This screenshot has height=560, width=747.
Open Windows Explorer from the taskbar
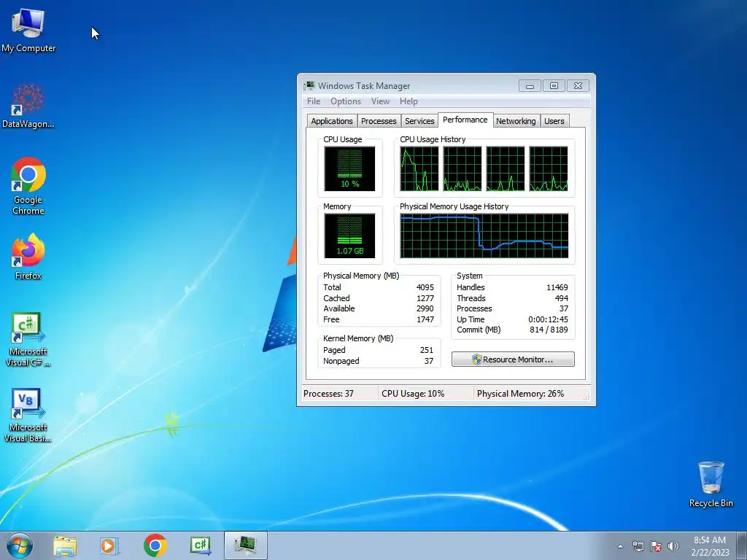click(x=65, y=545)
